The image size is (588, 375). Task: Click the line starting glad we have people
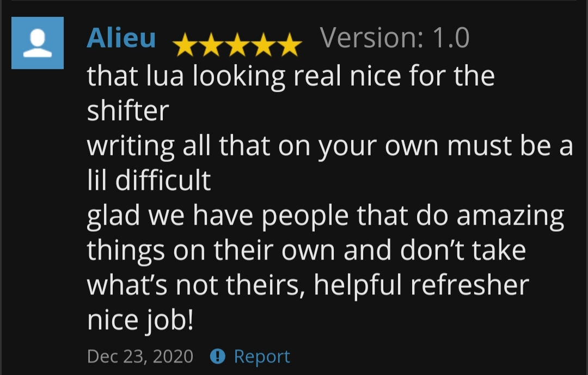(326, 215)
